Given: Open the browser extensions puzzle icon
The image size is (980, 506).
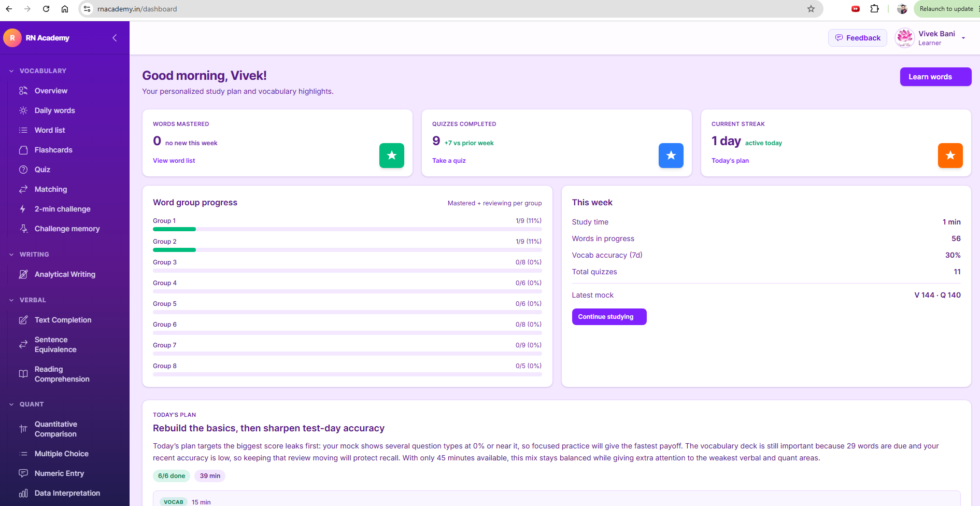Looking at the screenshot, I should point(875,9).
